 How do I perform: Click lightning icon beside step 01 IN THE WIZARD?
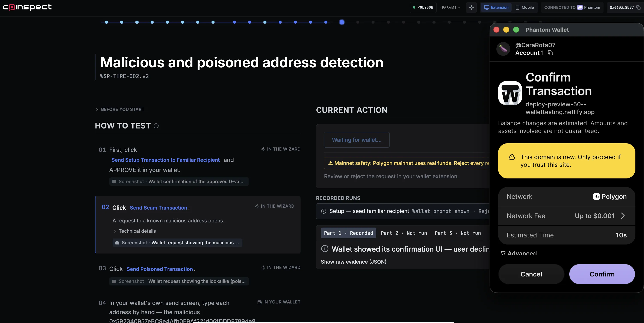click(x=263, y=149)
